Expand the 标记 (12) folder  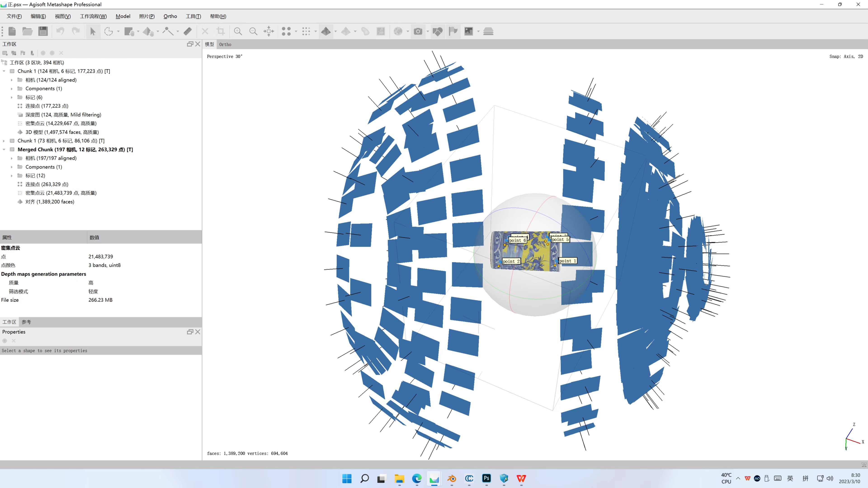tap(12, 176)
